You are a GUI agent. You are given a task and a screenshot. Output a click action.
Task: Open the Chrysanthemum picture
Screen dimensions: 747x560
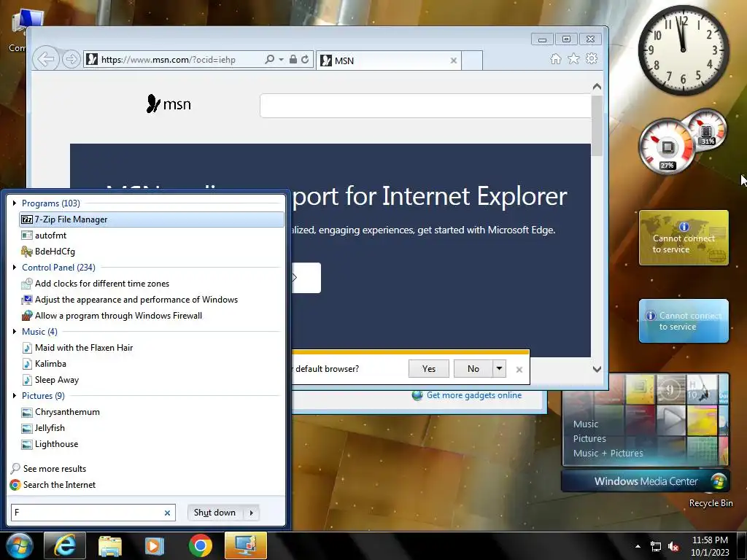(x=152, y=412)
